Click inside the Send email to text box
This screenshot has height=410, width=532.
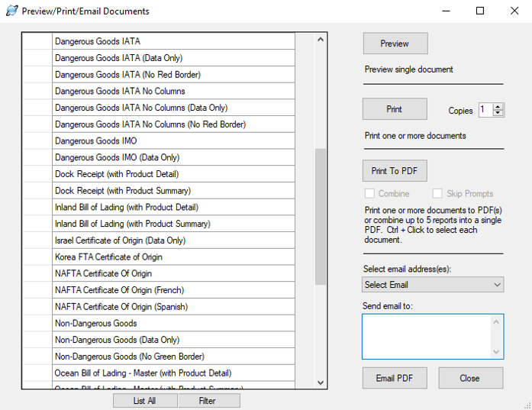427,337
